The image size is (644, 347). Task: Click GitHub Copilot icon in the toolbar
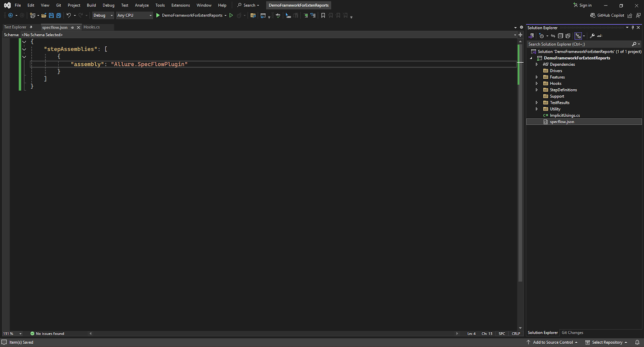(x=593, y=15)
